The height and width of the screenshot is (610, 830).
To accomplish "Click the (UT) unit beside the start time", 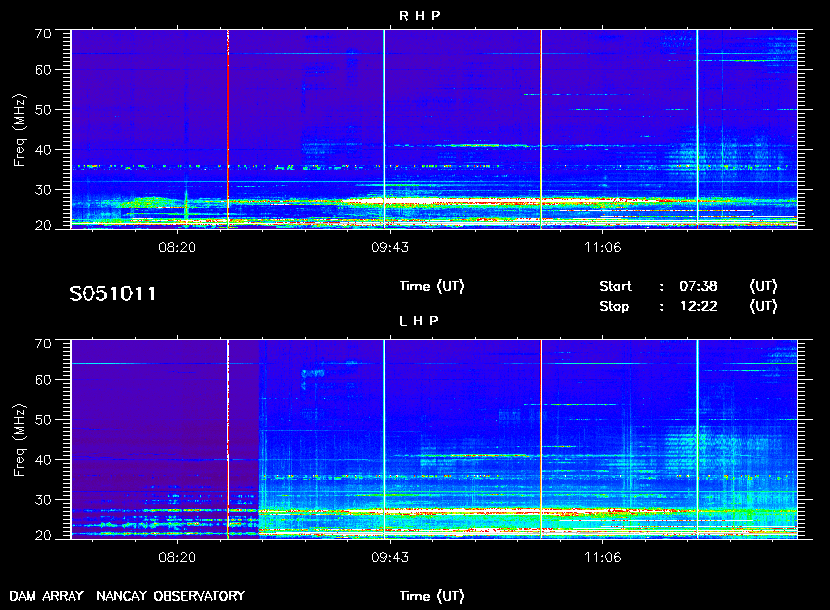I will point(763,286).
